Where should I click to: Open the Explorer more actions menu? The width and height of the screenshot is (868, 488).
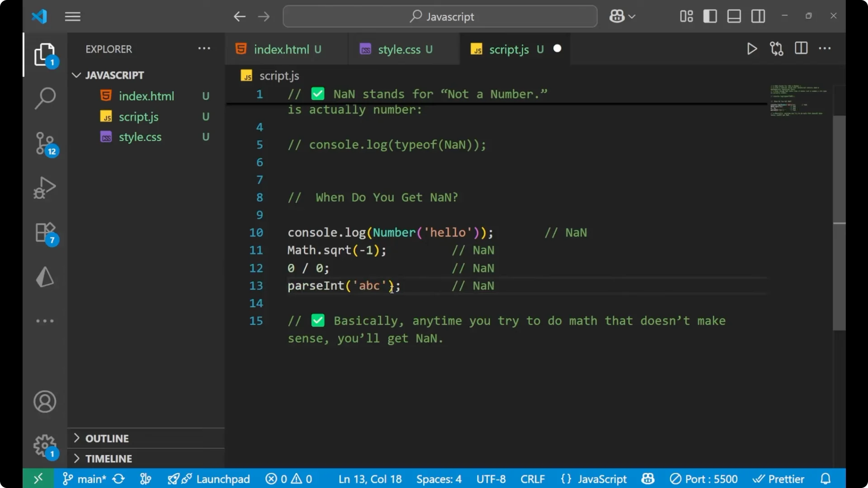click(204, 48)
